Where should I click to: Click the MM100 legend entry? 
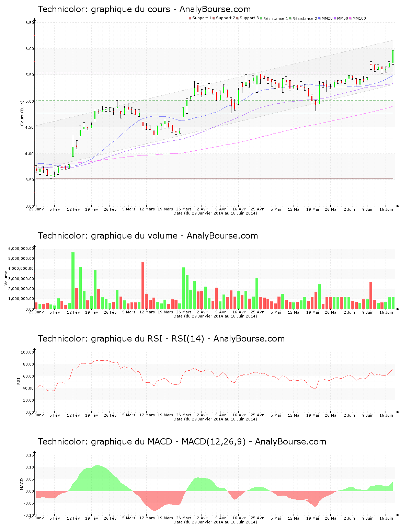coord(358,18)
